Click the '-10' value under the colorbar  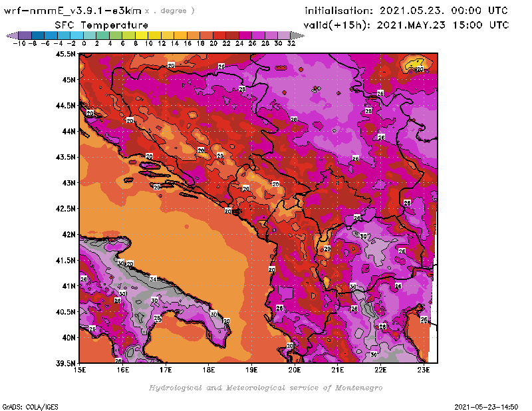[x=19, y=44]
